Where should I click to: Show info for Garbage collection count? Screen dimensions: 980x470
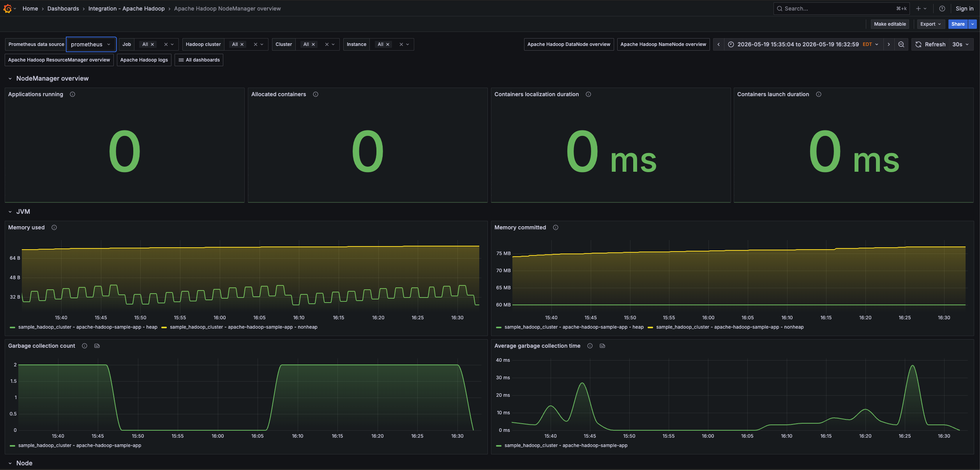pyautogui.click(x=85, y=346)
